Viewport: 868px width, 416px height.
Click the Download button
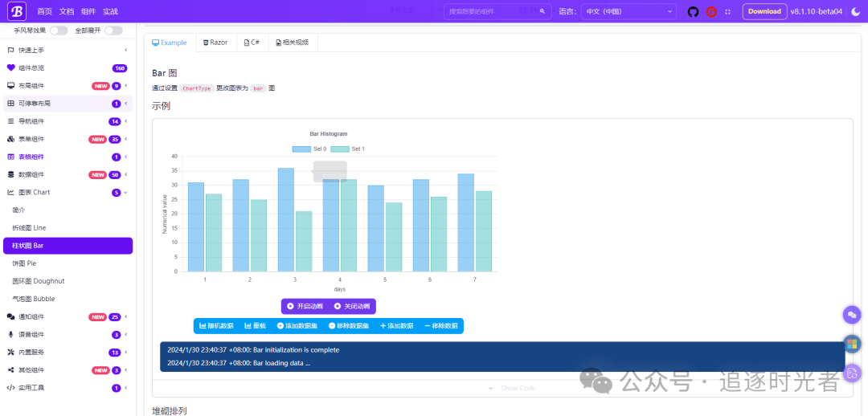point(764,11)
